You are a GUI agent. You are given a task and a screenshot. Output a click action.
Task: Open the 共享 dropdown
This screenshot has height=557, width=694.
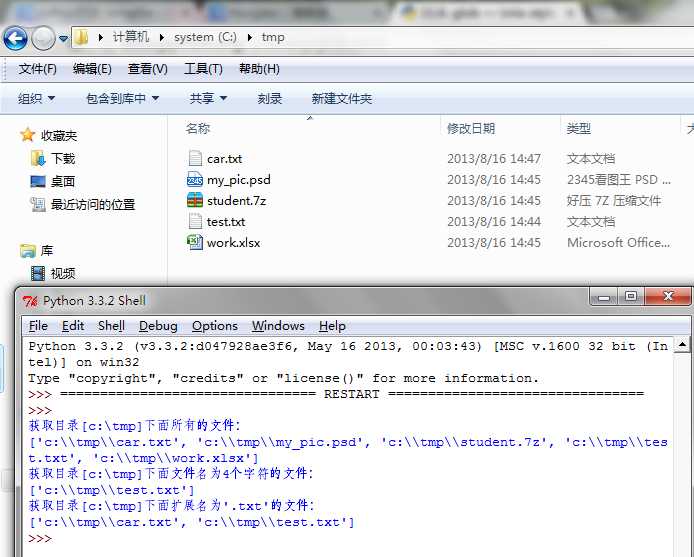pyautogui.click(x=208, y=98)
